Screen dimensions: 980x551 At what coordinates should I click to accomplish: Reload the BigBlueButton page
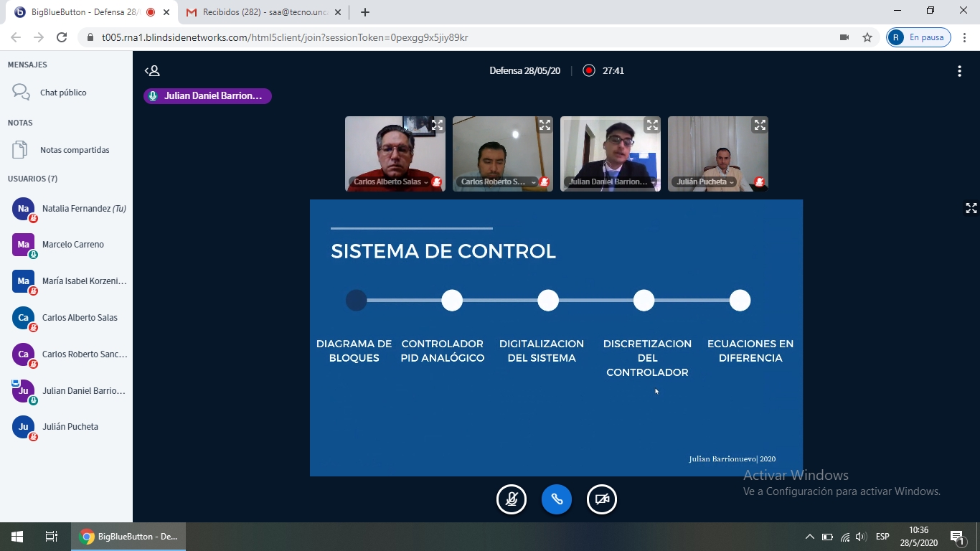62,37
